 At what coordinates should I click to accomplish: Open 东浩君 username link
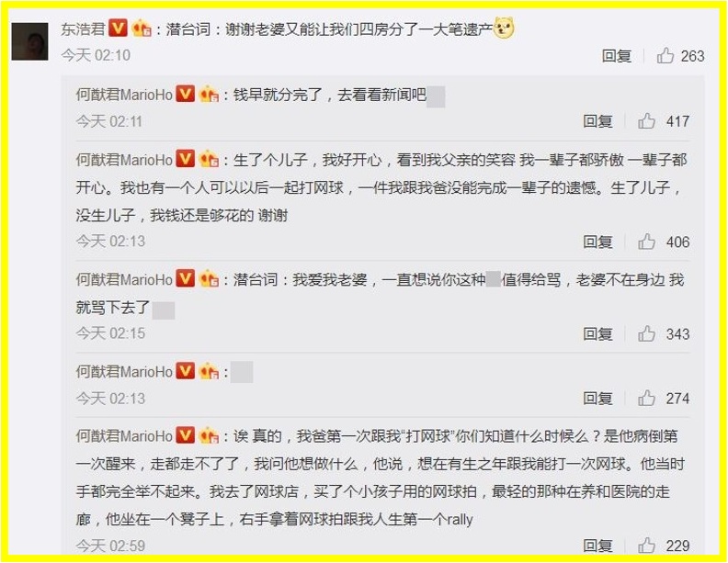[83, 29]
